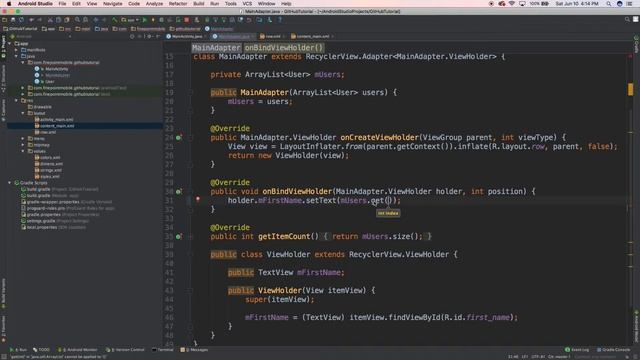
Task: Open the Event Log panel
Action: (x=577, y=350)
